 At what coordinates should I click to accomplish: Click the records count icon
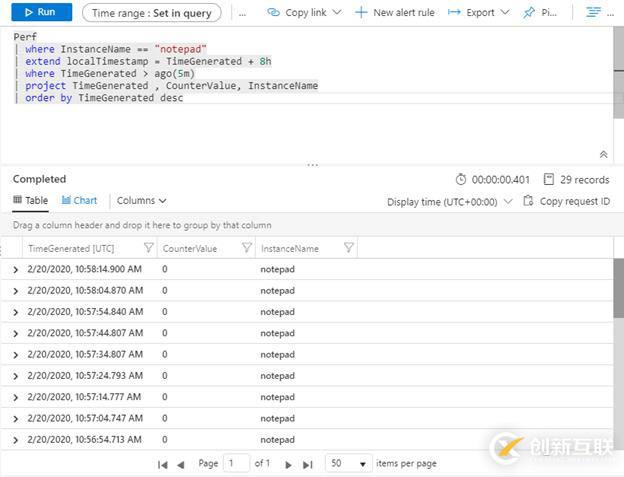coord(548,179)
